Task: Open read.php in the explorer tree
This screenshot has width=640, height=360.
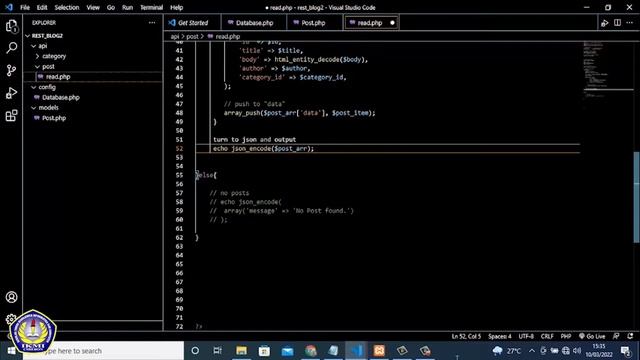Action: point(94,77)
